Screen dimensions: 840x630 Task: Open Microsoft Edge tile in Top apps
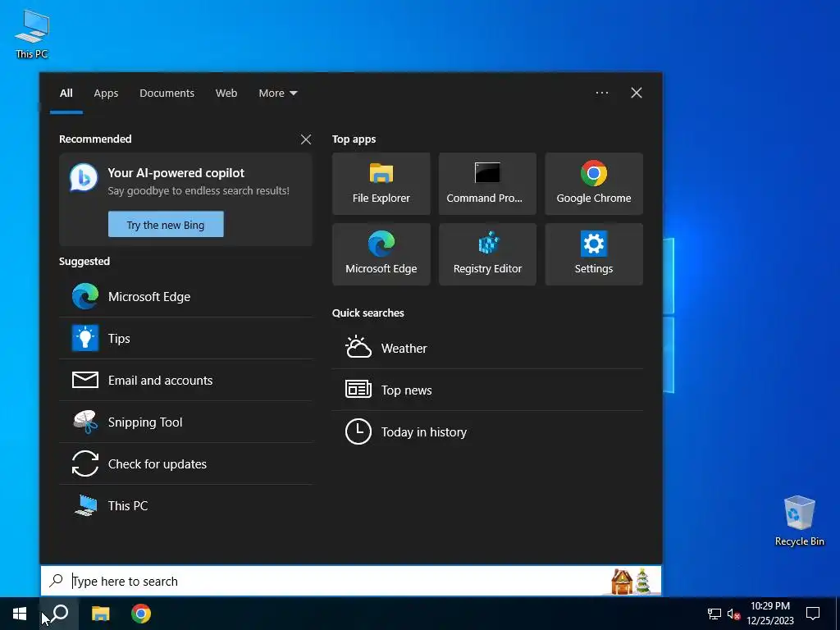point(381,254)
